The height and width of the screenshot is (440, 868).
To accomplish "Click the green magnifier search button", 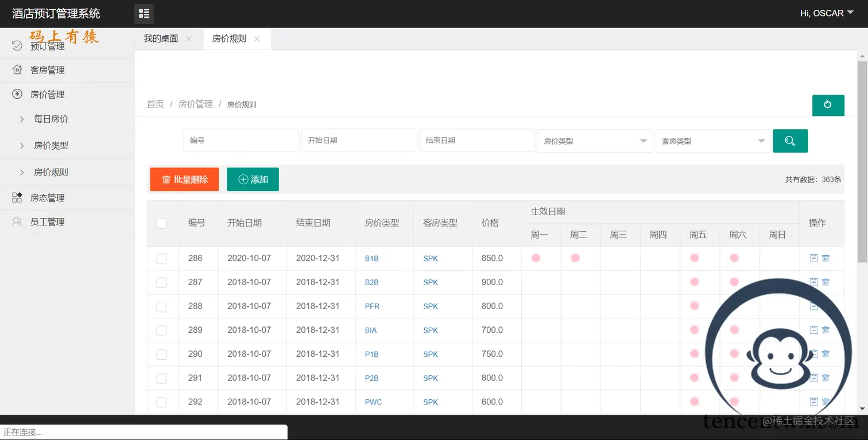I will point(790,141).
